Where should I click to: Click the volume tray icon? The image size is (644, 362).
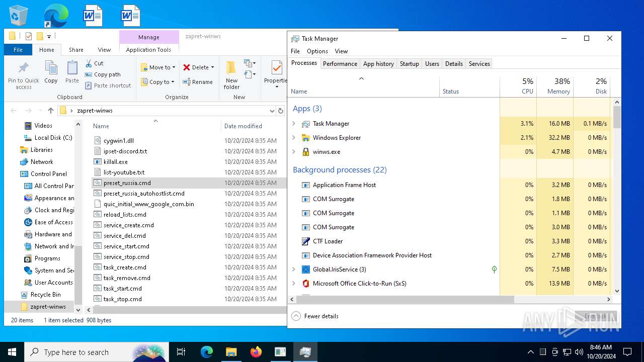579,352
